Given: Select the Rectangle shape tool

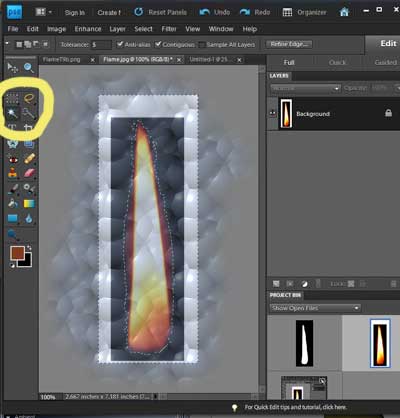Looking at the screenshot, I should (13, 218).
